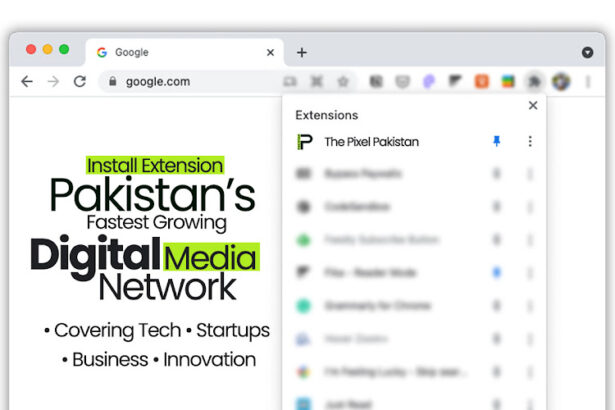The height and width of the screenshot is (410, 615).
Task: Select The Pixel Pakistan extension entry
Action: (370, 142)
